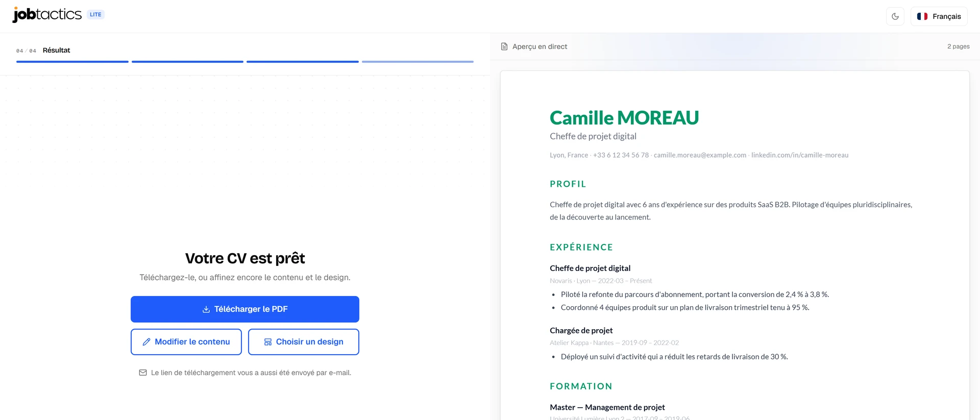The height and width of the screenshot is (420, 980).
Task: Go to the first progress step bar
Action: 72,62
